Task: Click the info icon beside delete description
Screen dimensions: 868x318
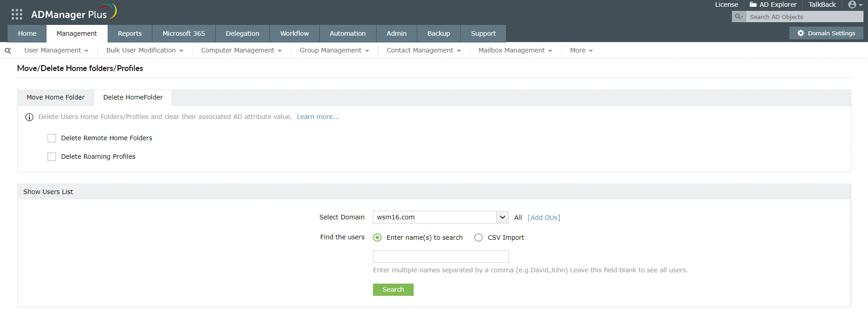Action: pyautogui.click(x=29, y=117)
